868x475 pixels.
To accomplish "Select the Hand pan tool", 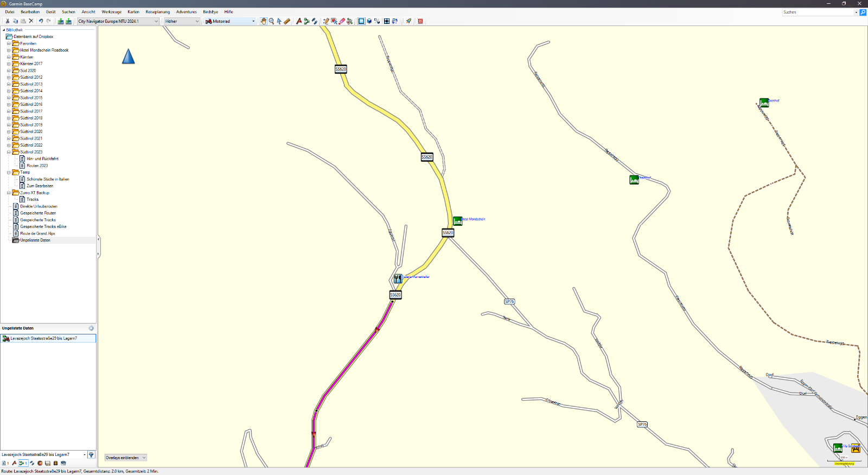I will [x=264, y=21].
